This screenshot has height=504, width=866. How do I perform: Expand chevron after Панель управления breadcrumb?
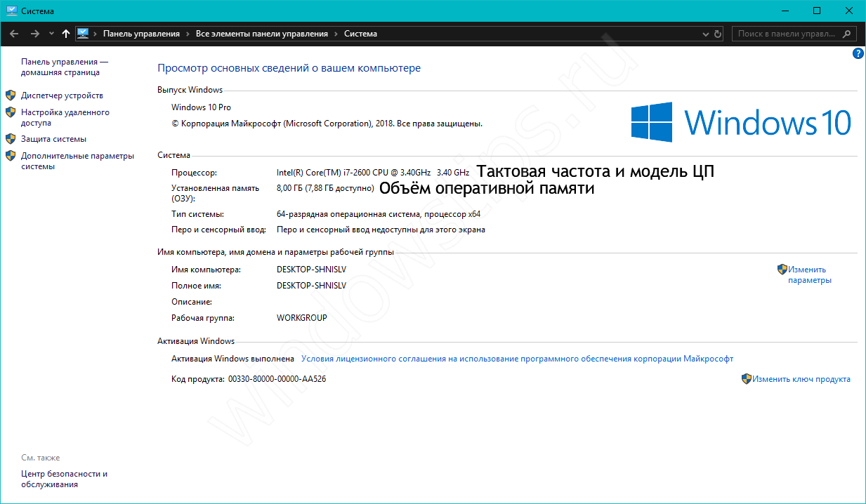pos(188,34)
